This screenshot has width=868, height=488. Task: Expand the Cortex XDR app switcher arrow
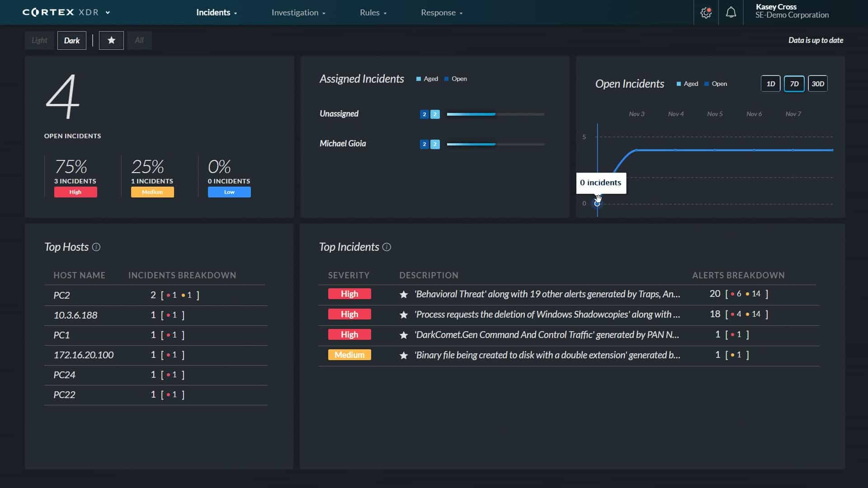click(x=108, y=13)
